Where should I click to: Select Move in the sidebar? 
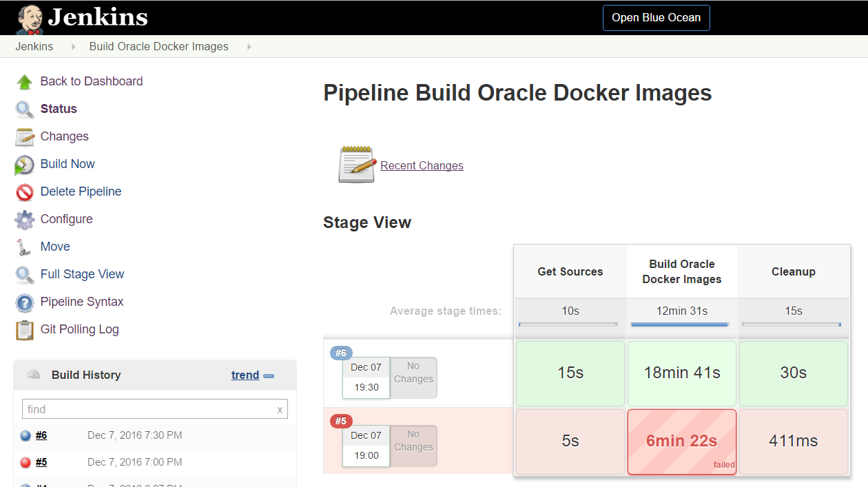[55, 247]
